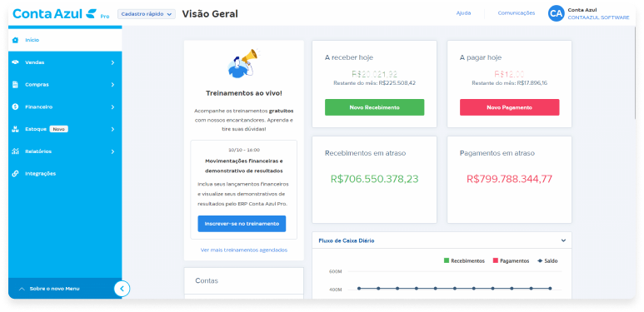The height and width of the screenshot is (312, 644).
Task: Click the Recebimentos em atraso heading
Action: tap(365, 153)
